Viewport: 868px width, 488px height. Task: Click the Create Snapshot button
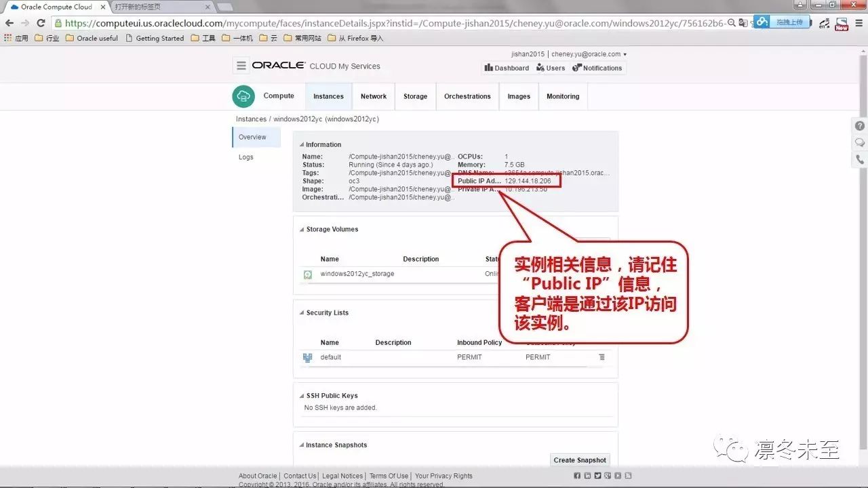(580, 460)
